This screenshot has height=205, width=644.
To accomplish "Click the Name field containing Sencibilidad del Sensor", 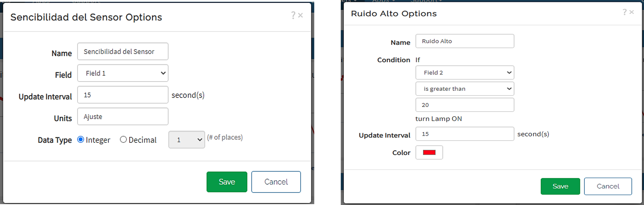I will (123, 51).
